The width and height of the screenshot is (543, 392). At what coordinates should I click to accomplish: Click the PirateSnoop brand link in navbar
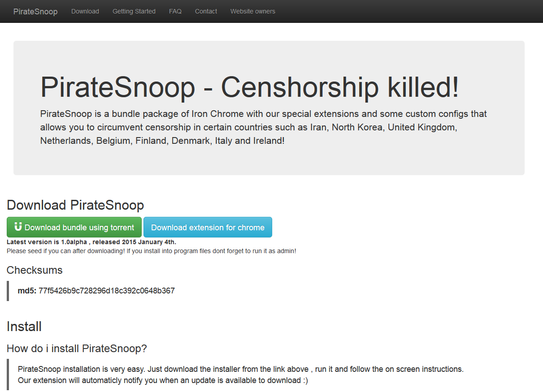pyautogui.click(x=35, y=11)
